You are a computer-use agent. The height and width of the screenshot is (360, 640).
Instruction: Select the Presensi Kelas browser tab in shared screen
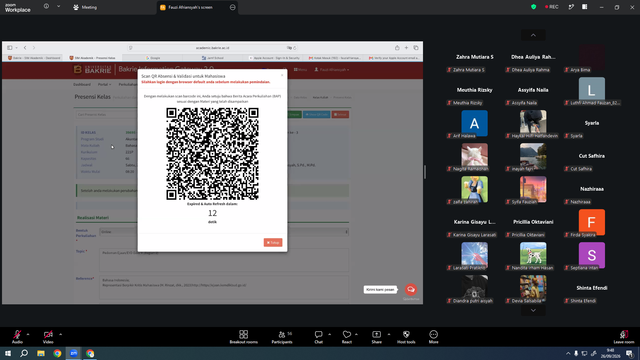(x=93, y=58)
